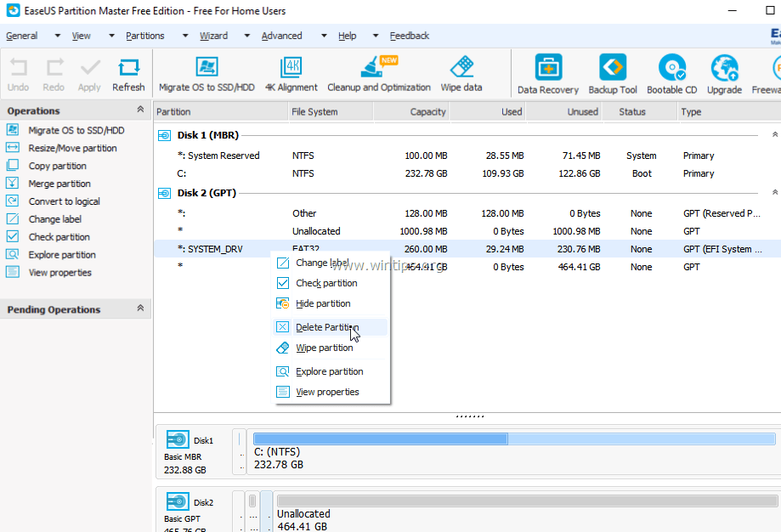This screenshot has width=781, height=532.
Task: Select Delete Partition in the context menu
Action: (x=331, y=327)
